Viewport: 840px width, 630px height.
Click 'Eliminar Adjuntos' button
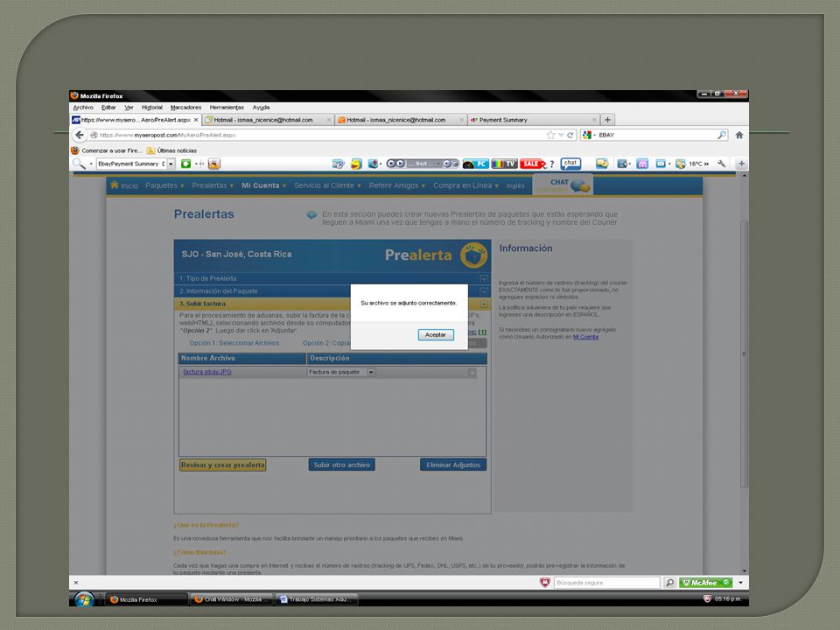(x=453, y=465)
